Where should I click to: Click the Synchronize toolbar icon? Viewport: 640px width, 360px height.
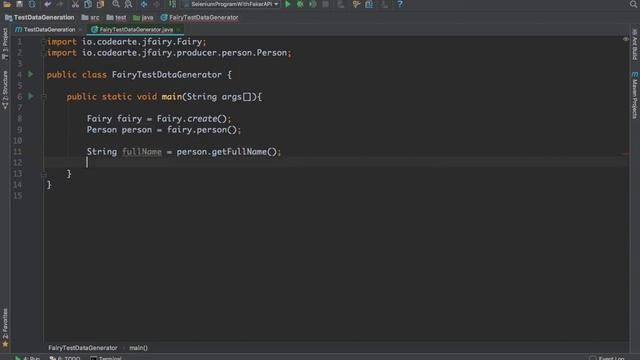(32, 4)
